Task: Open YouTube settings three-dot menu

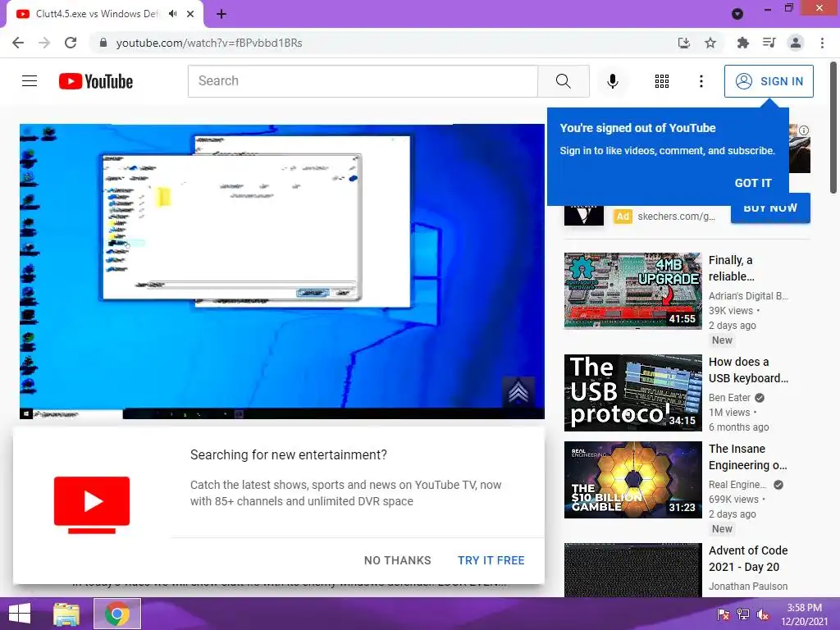Action: coord(701,81)
